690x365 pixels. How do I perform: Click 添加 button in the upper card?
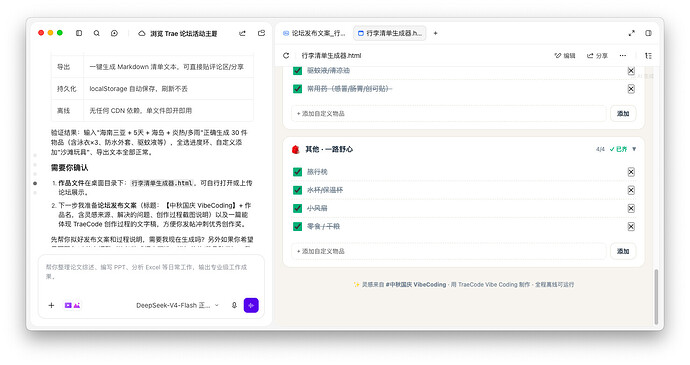point(623,114)
